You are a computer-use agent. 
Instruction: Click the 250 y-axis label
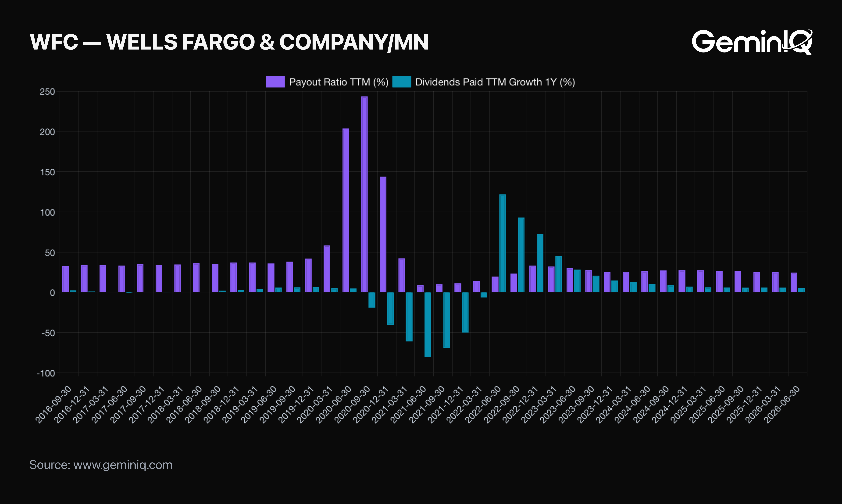tap(47, 92)
